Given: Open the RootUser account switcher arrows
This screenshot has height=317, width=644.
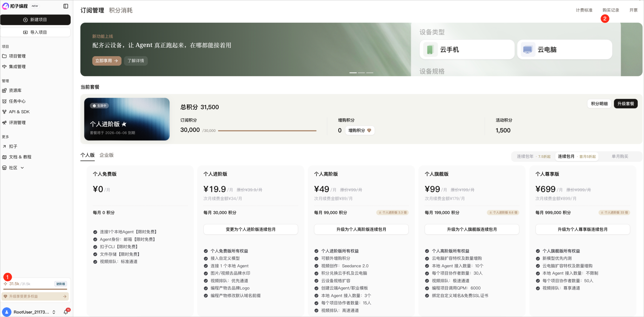Looking at the screenshot, I should click(54, 312).
